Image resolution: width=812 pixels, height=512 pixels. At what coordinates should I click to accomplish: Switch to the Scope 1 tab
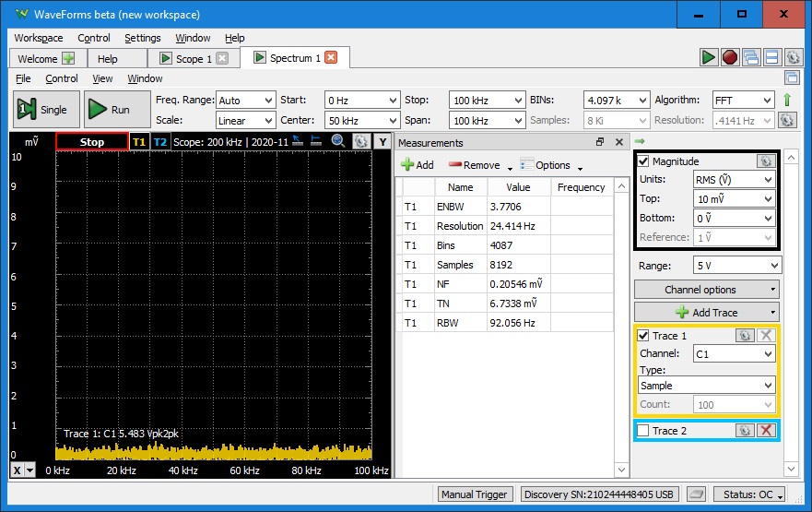[189, 59]
